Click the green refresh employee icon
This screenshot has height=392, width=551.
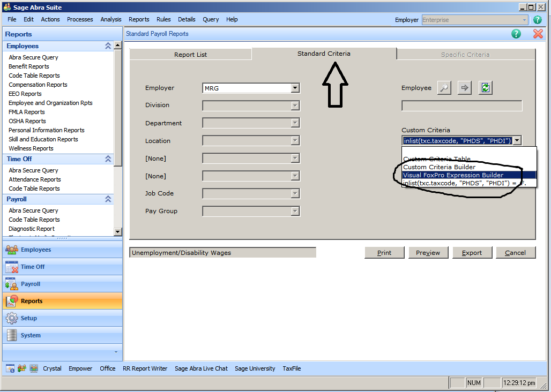[485, 88]
